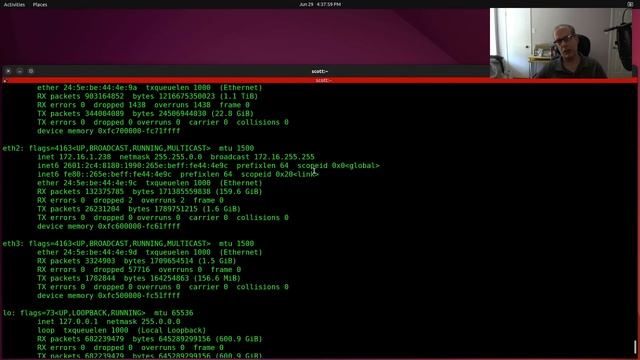
Task: Click the inet6 fe80::265e link address line
Action: point(178,174)
